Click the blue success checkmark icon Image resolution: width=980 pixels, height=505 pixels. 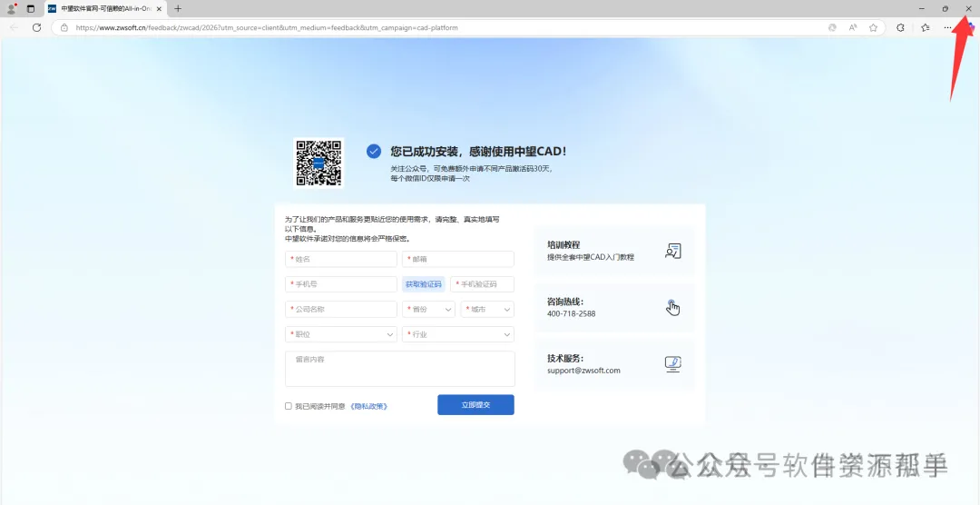(374, 152)
